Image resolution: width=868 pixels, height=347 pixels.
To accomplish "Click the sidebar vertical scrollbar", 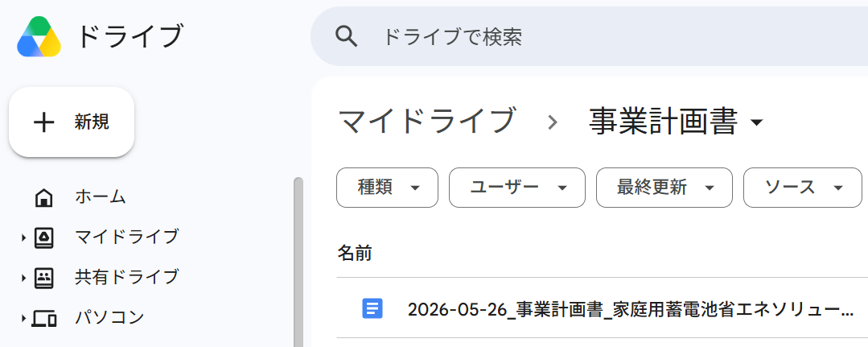I will (298, 262).
